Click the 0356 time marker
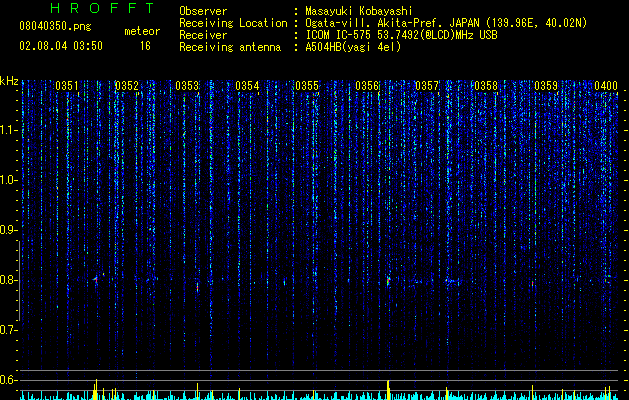 point(367,86)
